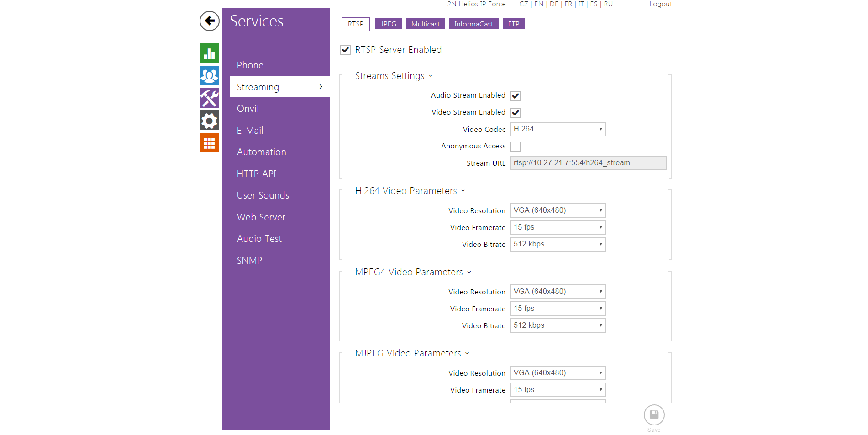This screenshot has height=435, width=868.
Task: Toggle the RTSP Server Enabled checkbox
Action: [x=346, y=50]
